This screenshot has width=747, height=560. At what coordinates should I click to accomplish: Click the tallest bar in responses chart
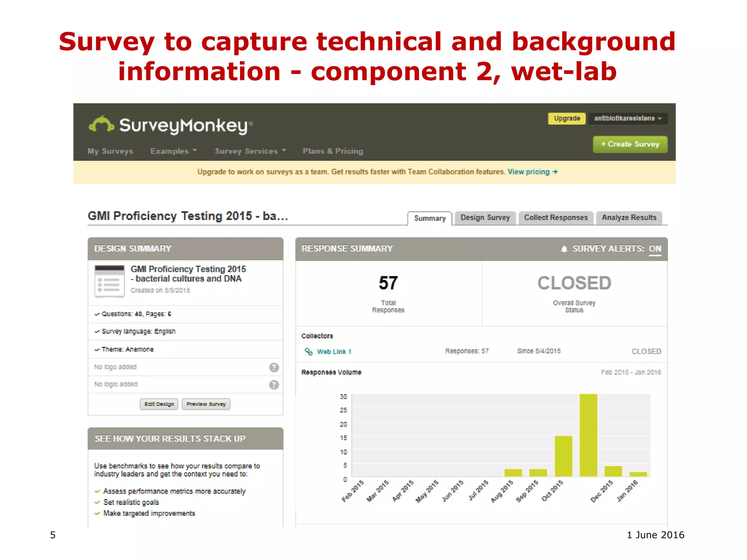click(x=588, y=435)
